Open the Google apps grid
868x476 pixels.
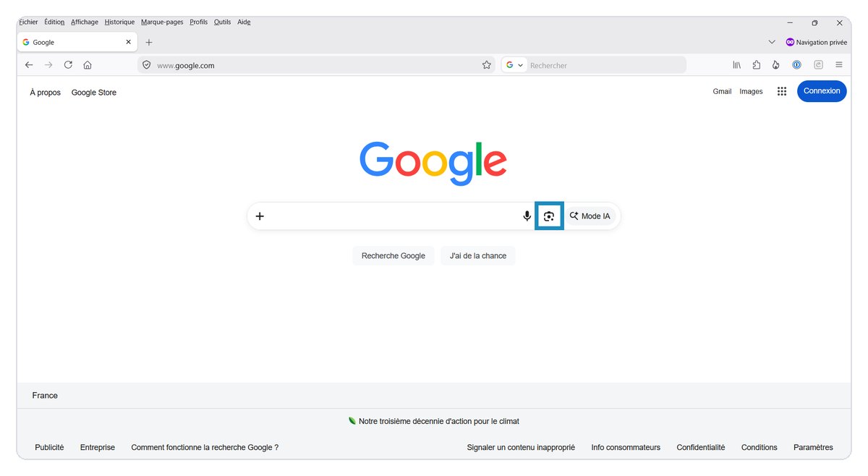782,91
